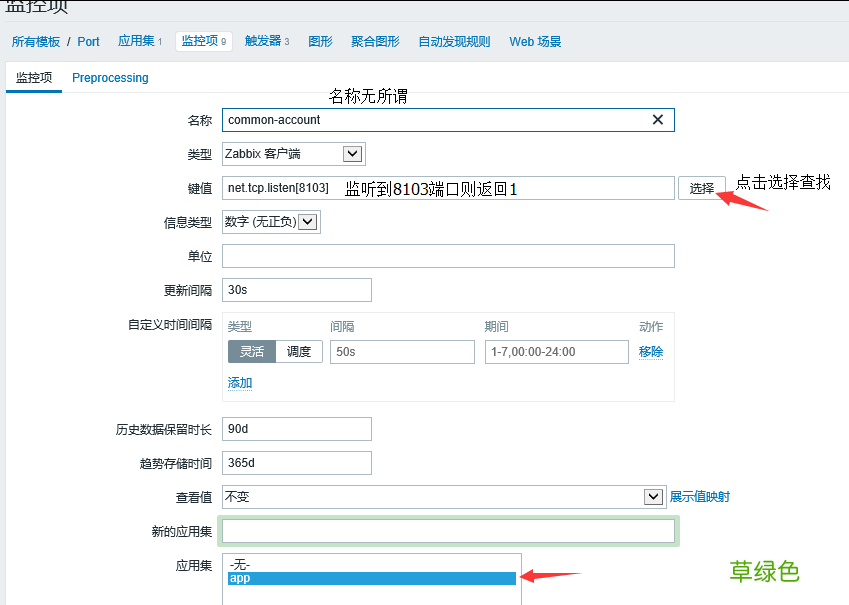This screenshot has width=849, height=605.
Task: Open the 图形 section
Action: coord(320,42)
